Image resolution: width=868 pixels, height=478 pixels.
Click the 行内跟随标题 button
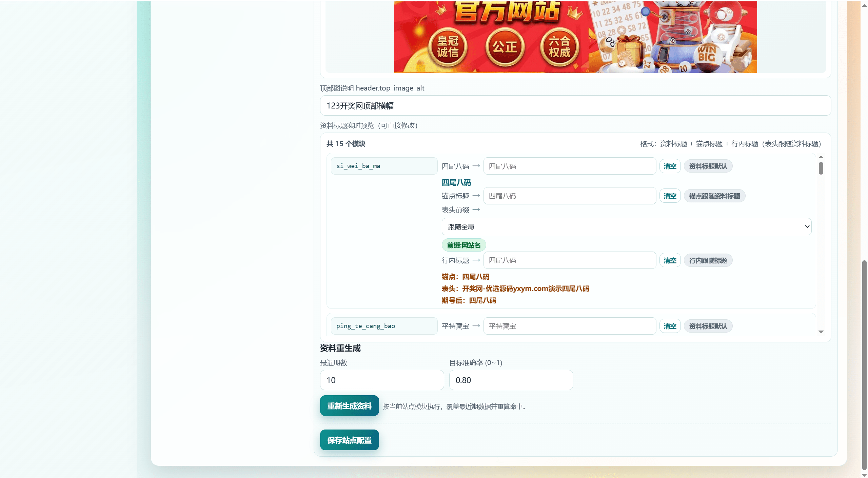[708, 260]
